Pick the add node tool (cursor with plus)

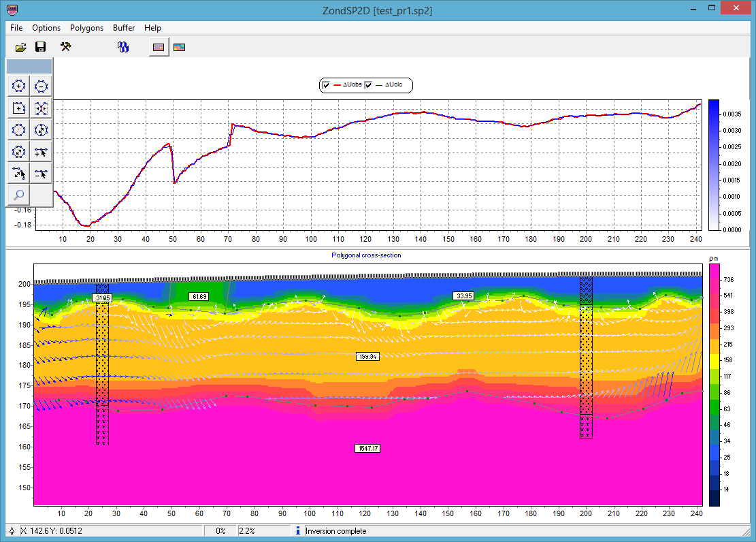pos(41,152)
